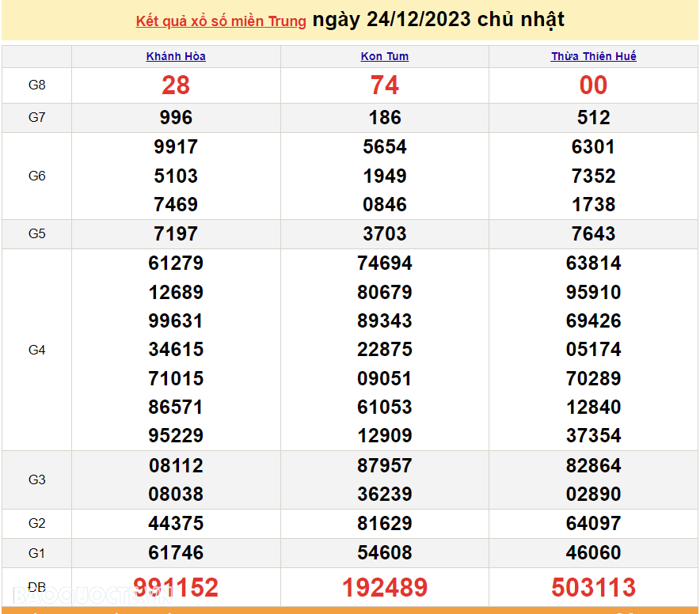Open the Kết quả xổ số miền Trung link

click(221, 21)
